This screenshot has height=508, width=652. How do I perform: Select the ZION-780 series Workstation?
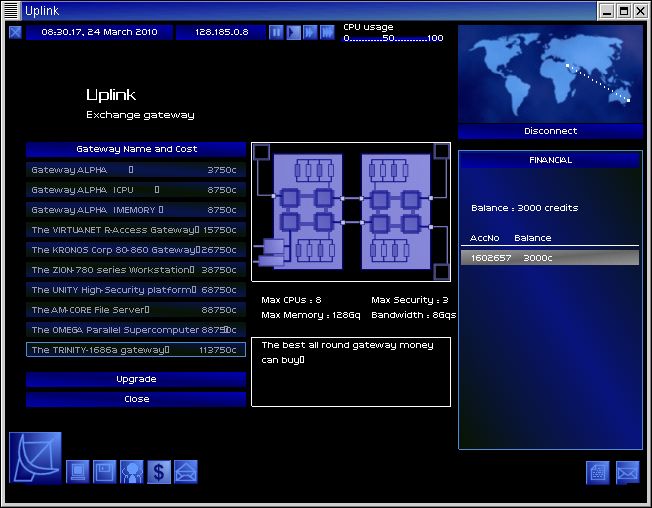(136, 269)
